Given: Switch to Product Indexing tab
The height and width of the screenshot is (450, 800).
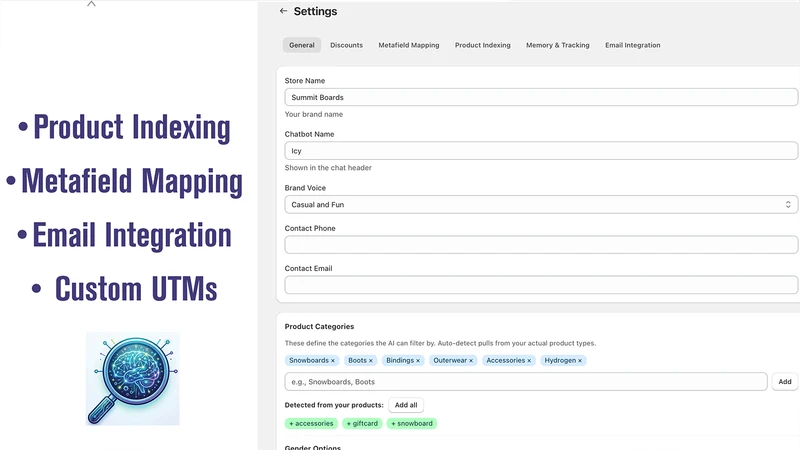Looking at the screenshot, I should pos(483,45).
